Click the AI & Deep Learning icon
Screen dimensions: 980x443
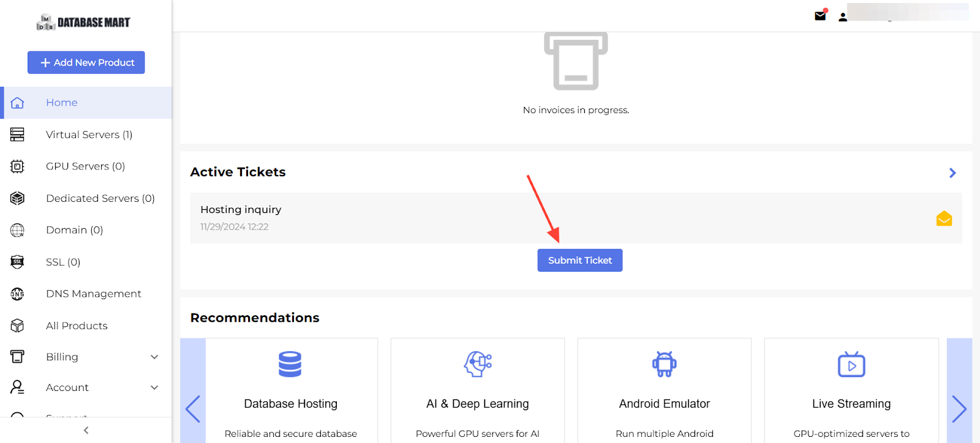tap(478, 364)
